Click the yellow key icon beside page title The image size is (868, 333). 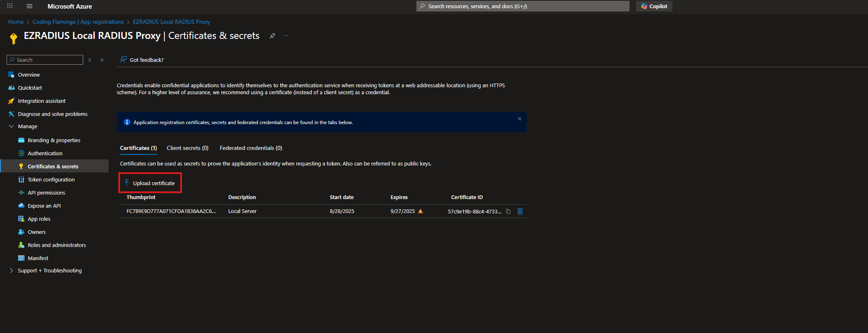[x=14, y=39]
